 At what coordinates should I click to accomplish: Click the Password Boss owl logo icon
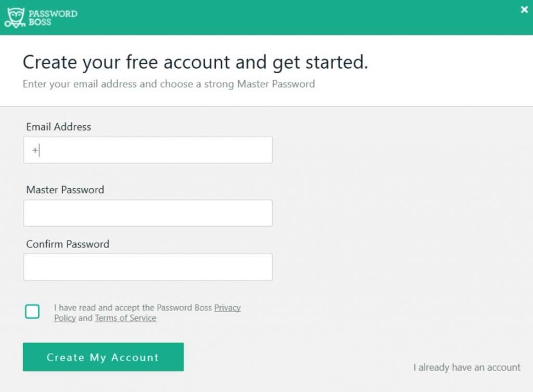pyautogui.click(x=15, y=17)
